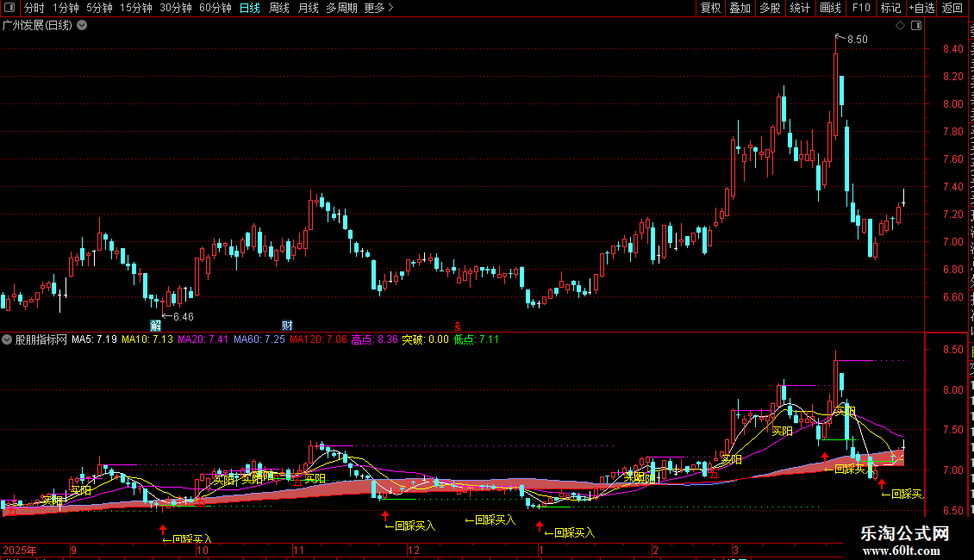The width and height of the screenshot is (974, 560).
Task: Click the 标记 mark button
Action: pyautogui.click(x=890, y=8)
